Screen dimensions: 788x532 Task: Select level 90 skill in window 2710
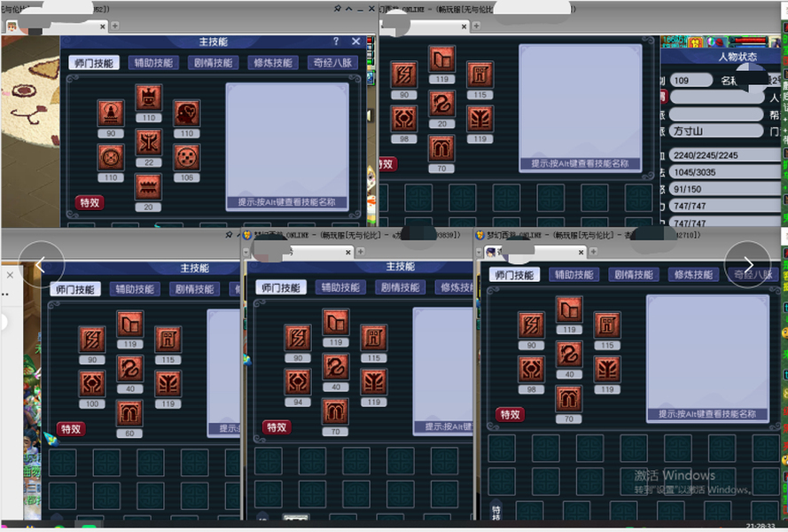531,325
